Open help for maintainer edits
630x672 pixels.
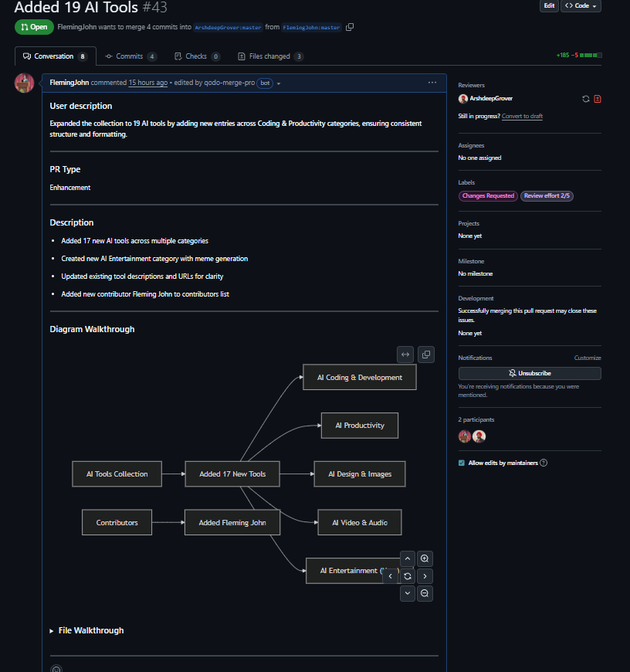(x=544, y=463)
